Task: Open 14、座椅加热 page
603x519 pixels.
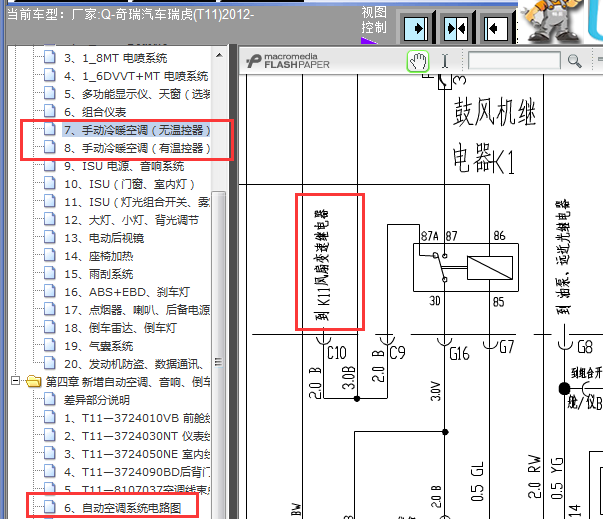Action: click(x=98, y=256)
